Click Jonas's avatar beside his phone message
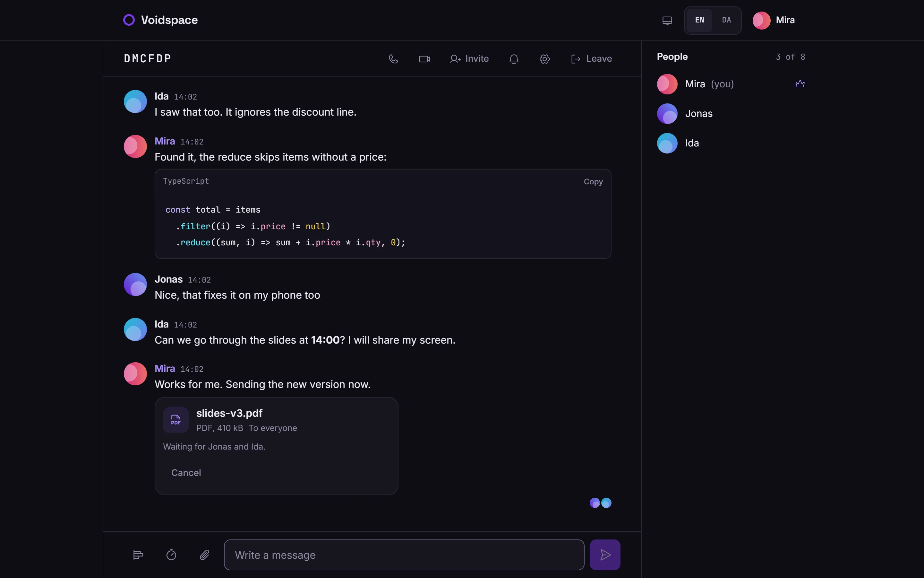 [135, 285]
